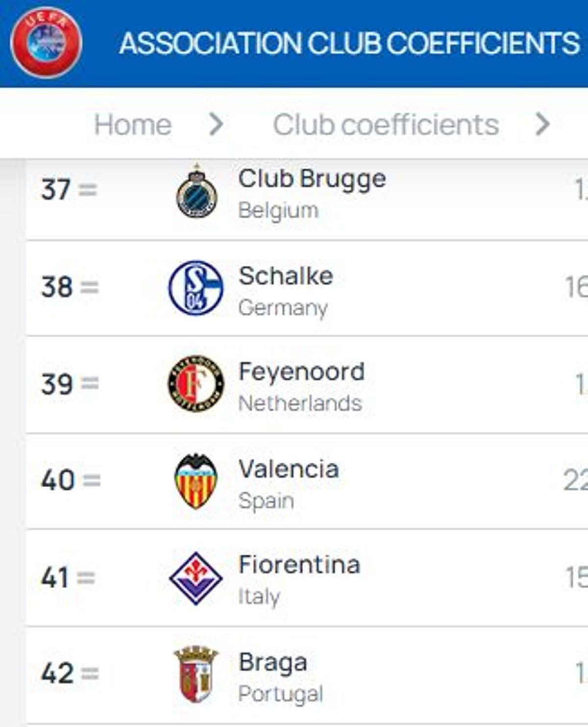
Task: Expand the breadcrumb chevron after Club coefficients
Action: pos(543,124)
